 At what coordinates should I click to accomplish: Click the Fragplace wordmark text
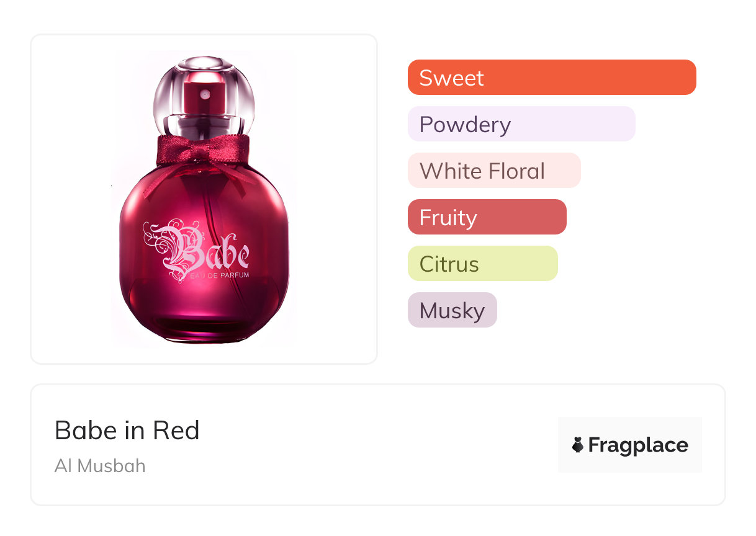(x=638, y=445)
